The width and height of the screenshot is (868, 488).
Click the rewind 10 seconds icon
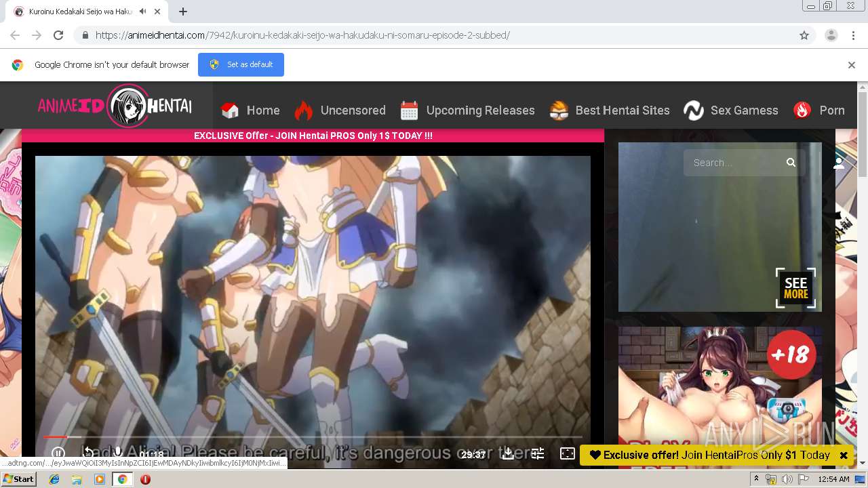click(88, 453)
